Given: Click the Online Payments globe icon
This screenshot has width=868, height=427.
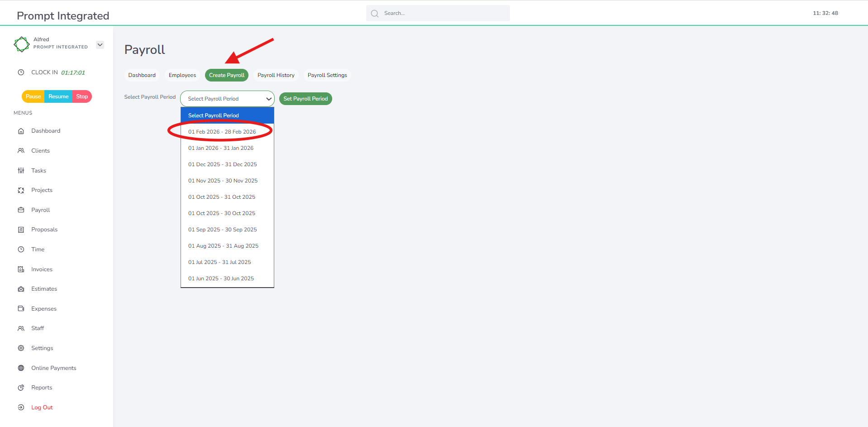Looking at the screenshot, I should (x=21, y=368).
